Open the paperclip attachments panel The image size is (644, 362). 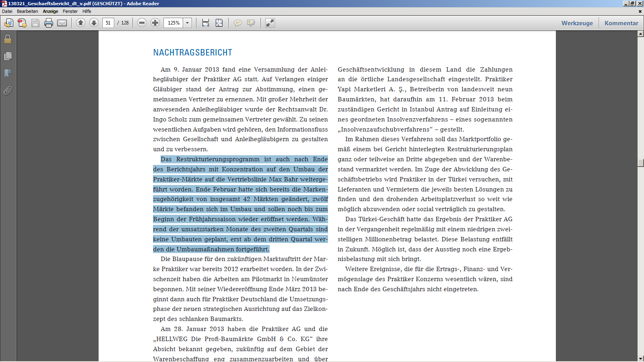pyautogui.click(x=8, y=90)
